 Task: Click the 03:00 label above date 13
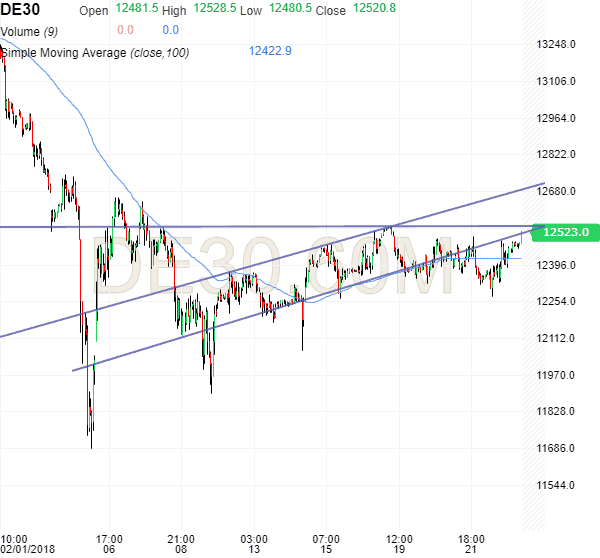[255, 537]
